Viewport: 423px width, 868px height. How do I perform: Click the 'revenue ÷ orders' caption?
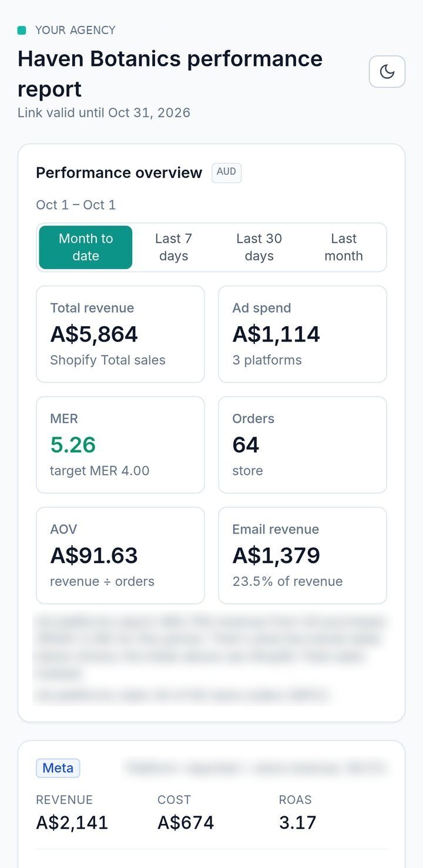pyautogui.click(x=102, y=581)
